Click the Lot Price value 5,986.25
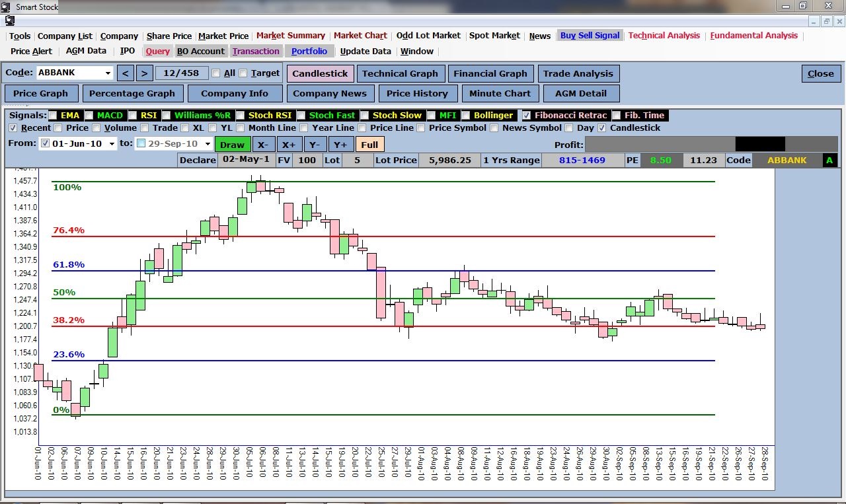 (449, 160)
